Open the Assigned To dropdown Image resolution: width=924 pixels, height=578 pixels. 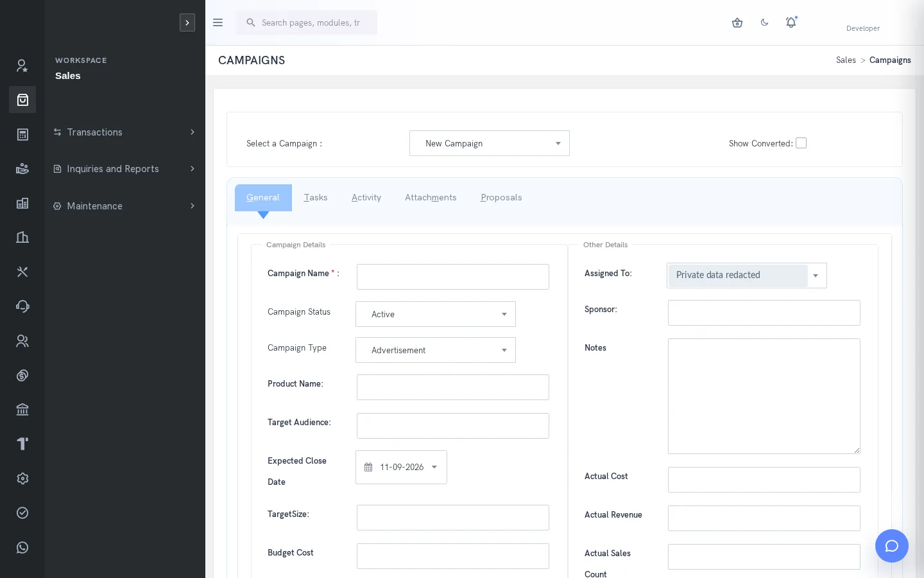[747, 276]
